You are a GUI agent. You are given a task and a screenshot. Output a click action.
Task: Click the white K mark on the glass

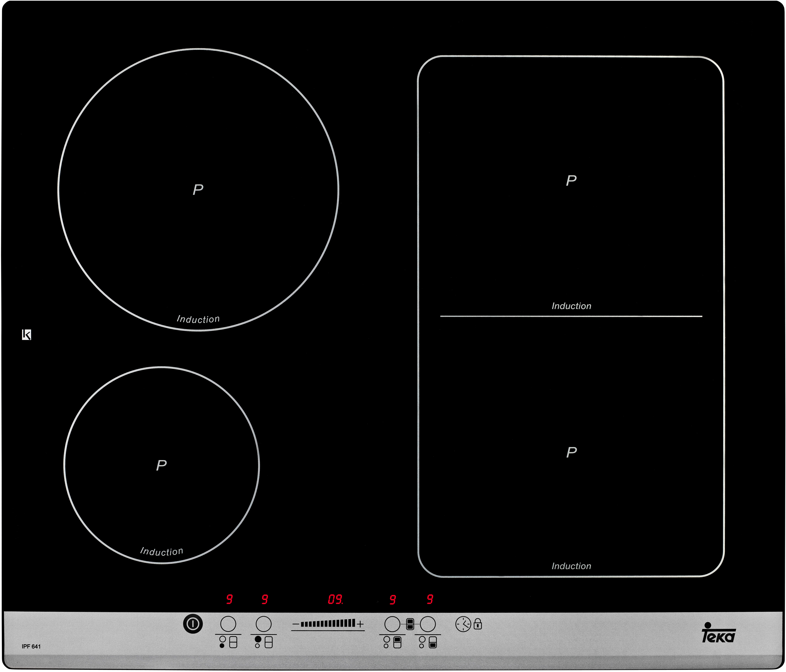click(x=27, y=335)
